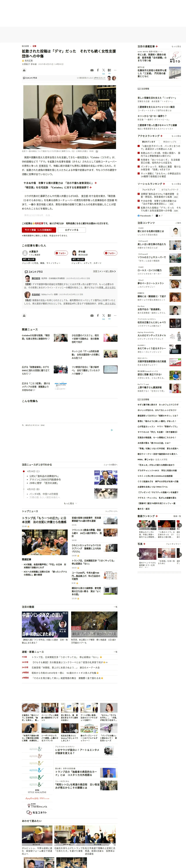Click the B! bookmark icon below comments

[x=109, y=315]
